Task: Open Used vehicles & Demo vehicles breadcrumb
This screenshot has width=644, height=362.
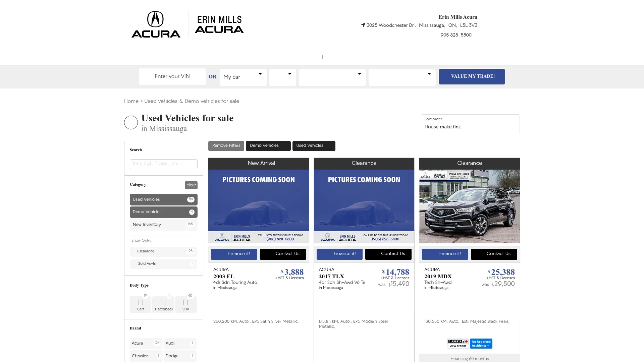Action: pyautogui.click(x=192, y=101)
